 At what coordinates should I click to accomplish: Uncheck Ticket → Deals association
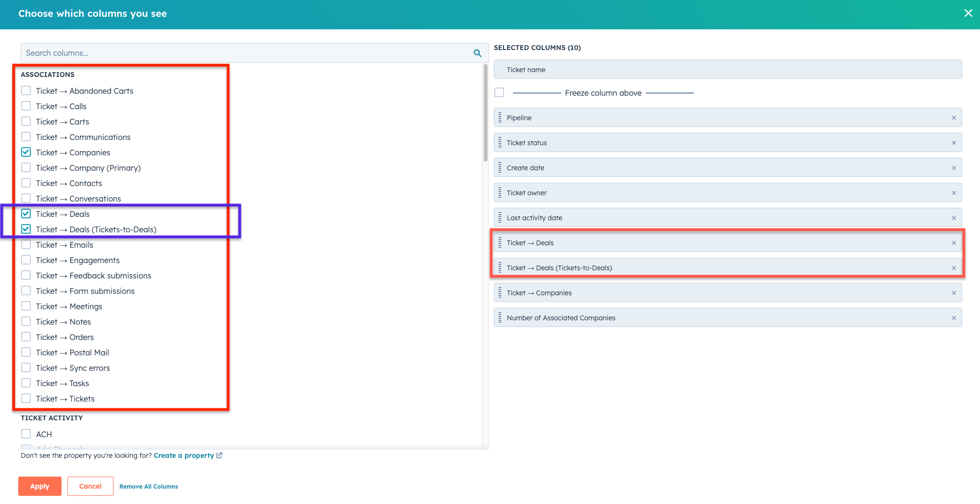[26, 214]
